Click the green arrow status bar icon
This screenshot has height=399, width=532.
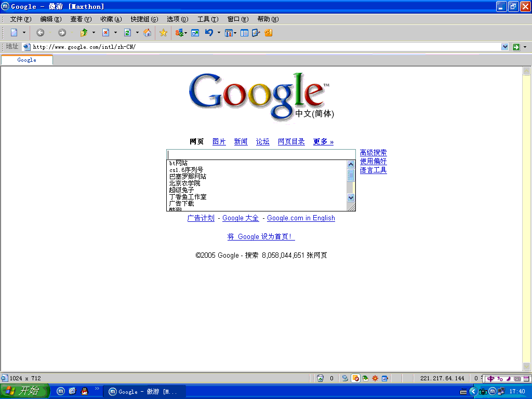coord(365,378)
